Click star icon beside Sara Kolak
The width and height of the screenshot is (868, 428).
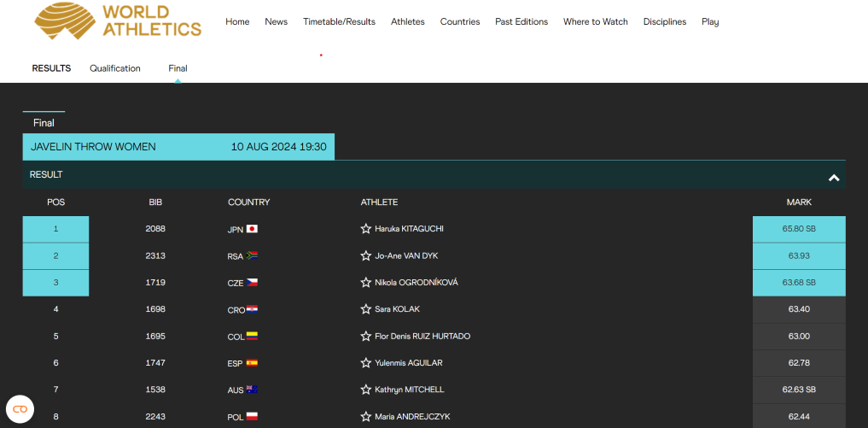366,309
